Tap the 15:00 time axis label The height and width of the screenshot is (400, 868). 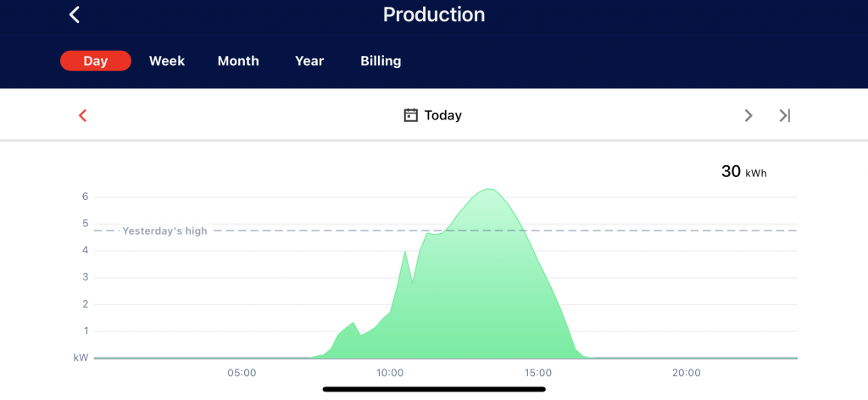point(538,373)
